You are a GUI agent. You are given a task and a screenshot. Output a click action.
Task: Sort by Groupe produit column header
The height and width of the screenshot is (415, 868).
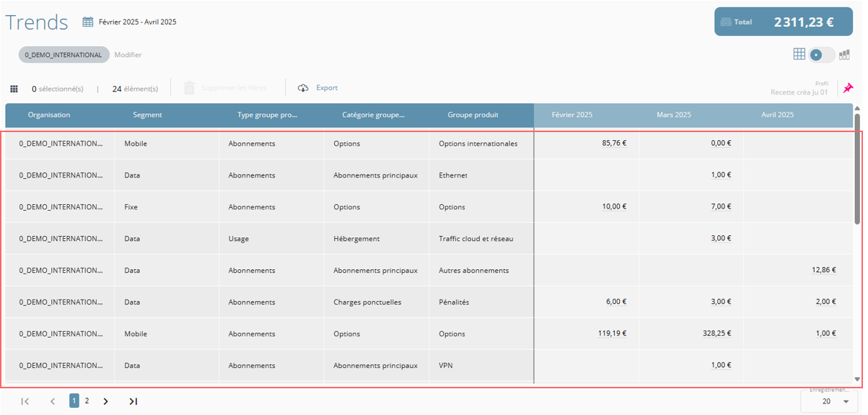pyautogui.click(x=473, y=115)
